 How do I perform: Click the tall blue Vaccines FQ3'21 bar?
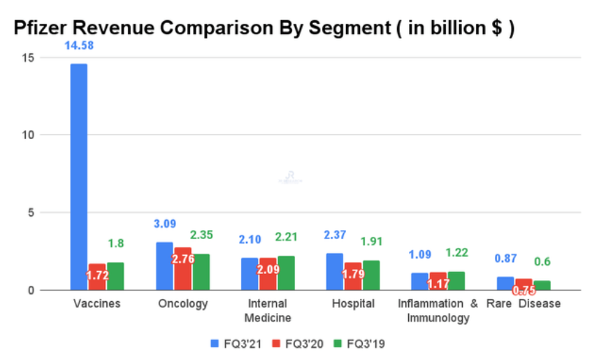(79, 177)
